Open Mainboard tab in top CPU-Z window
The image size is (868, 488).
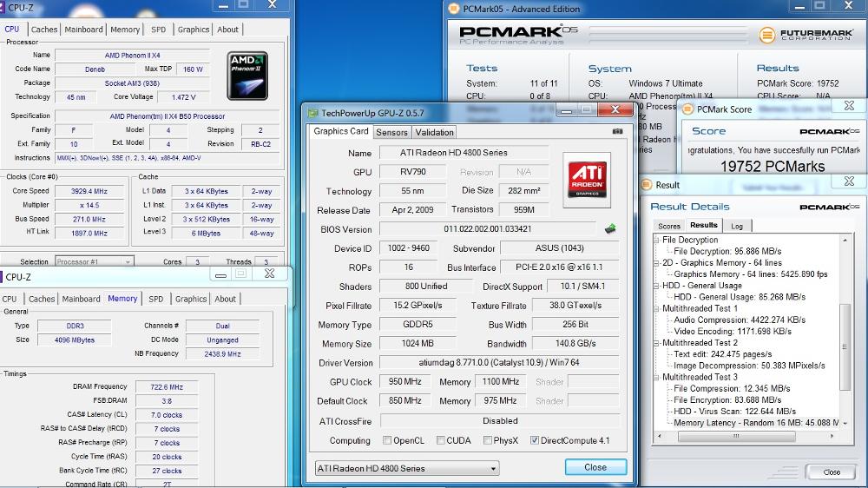click(x=83, y=30)
